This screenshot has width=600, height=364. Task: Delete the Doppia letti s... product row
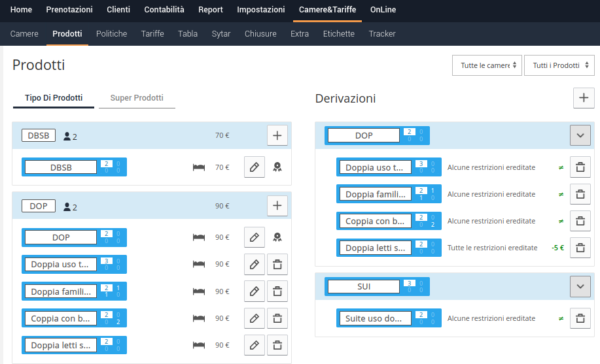coord(277,345)
